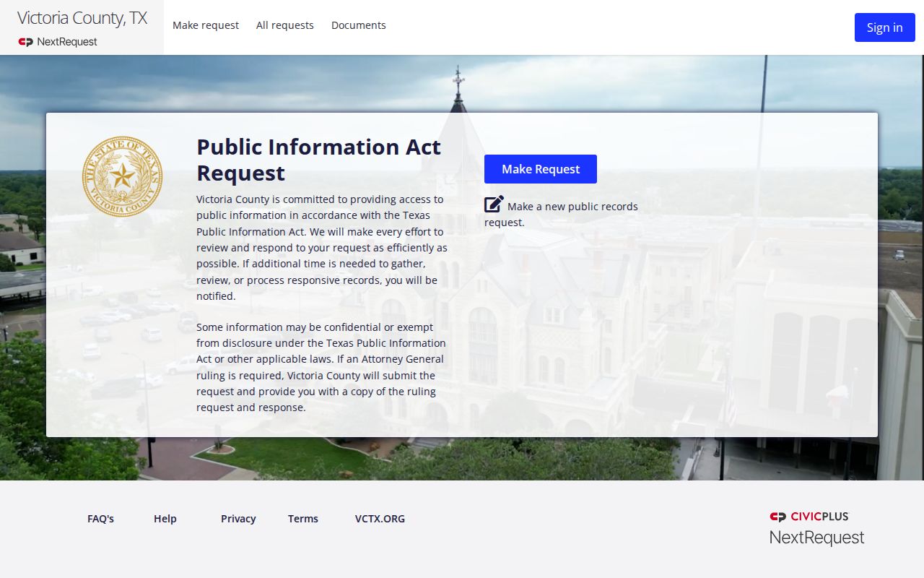Click the pencil edit icon beside new records request
Viewport: 924px width, 578px height.
click(494, 204)
